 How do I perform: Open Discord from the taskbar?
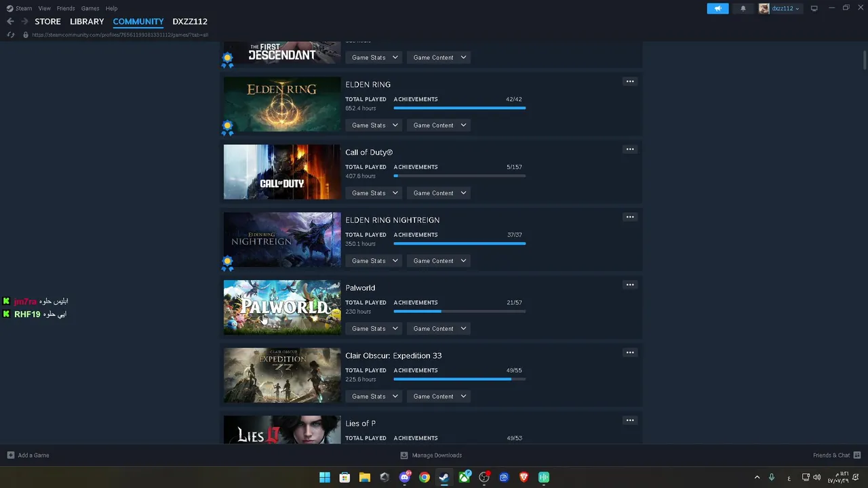(405, 477)
